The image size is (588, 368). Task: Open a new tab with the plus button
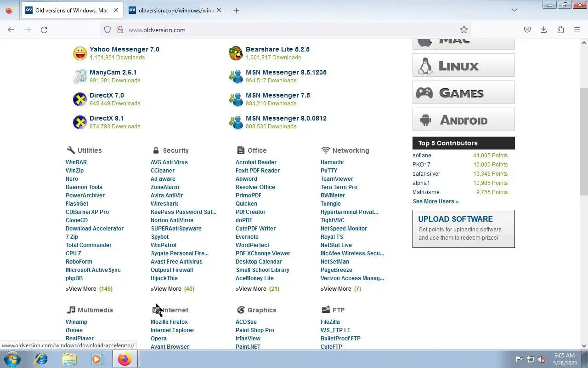coord(236,10)
